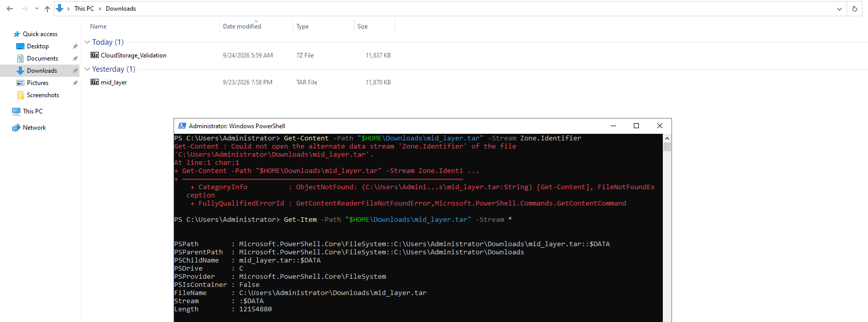This screenshot has height=322, width=868.
Task: Sort files by Size column
Action: point(362,26)
